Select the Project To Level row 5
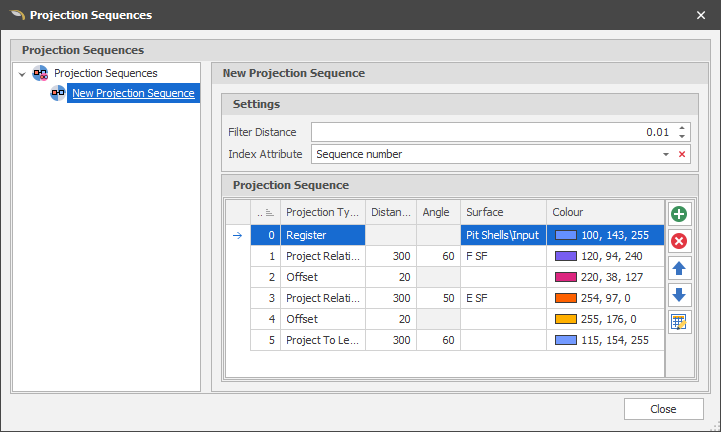This screenshot has width=722, height=433. [x=322, y=340]
